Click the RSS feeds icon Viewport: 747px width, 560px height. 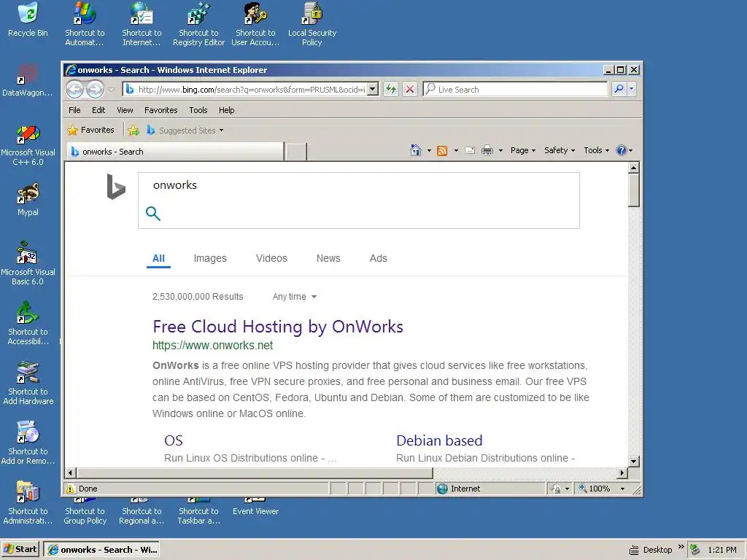click(442, 150)
